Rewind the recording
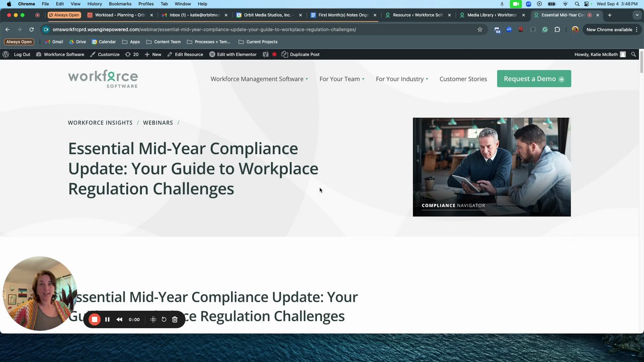Viewport: 644px width, 362px height. 119,319
